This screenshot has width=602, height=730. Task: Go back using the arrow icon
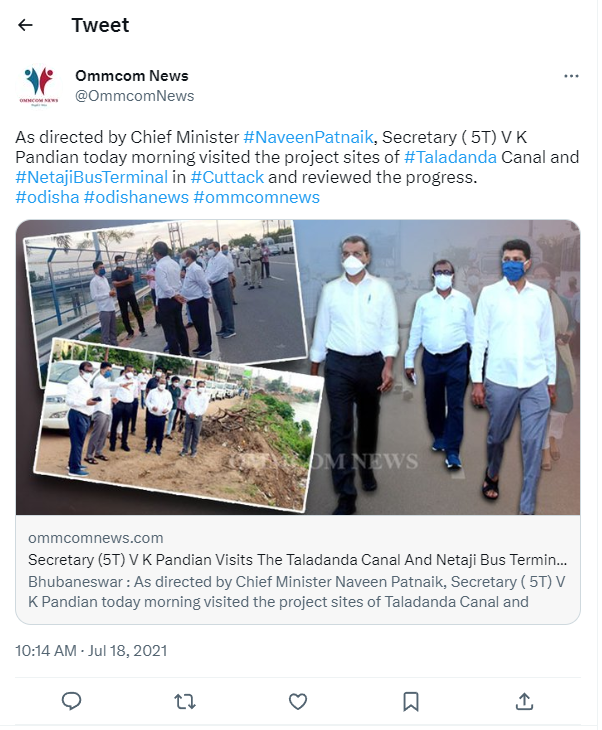point(25,25)
